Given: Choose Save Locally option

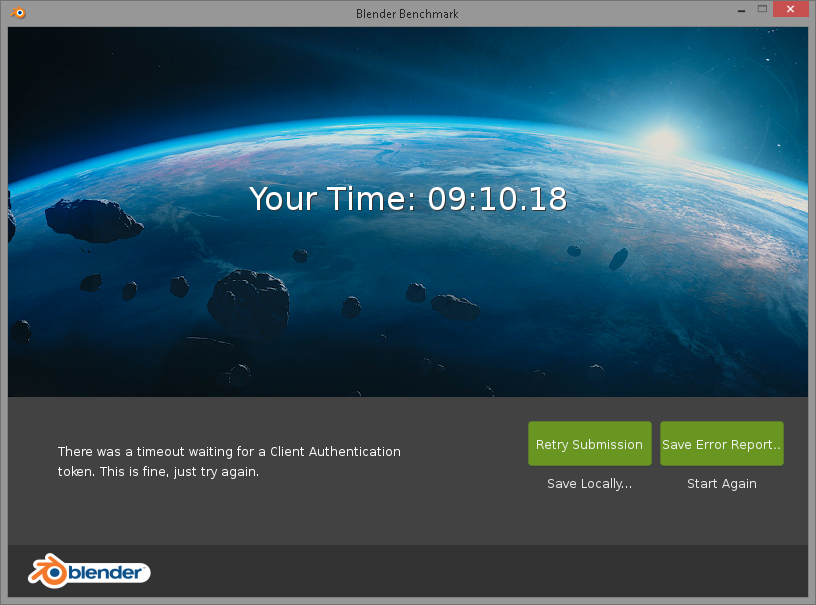Looking at the screenshot, I should (590, 484).
